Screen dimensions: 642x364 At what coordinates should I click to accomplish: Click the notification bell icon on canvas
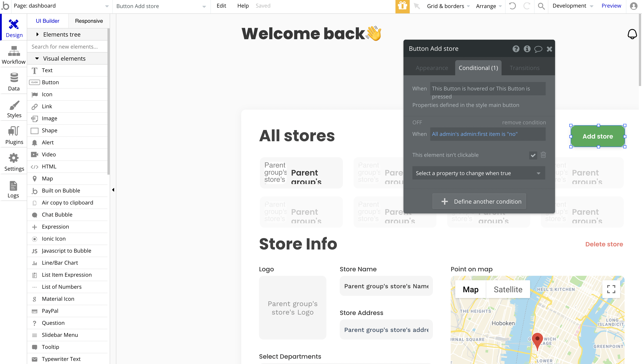pos(632,34)
